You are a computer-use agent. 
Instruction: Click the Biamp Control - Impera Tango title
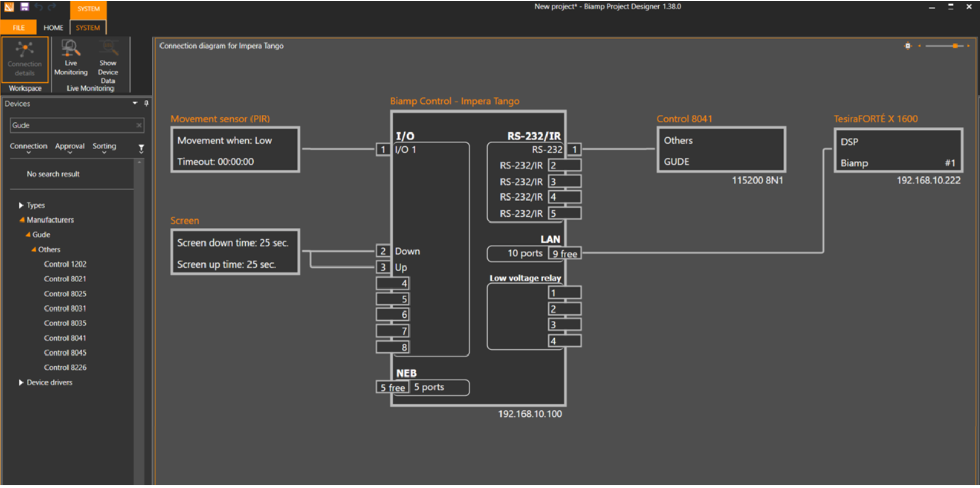(x=454, y=101)
